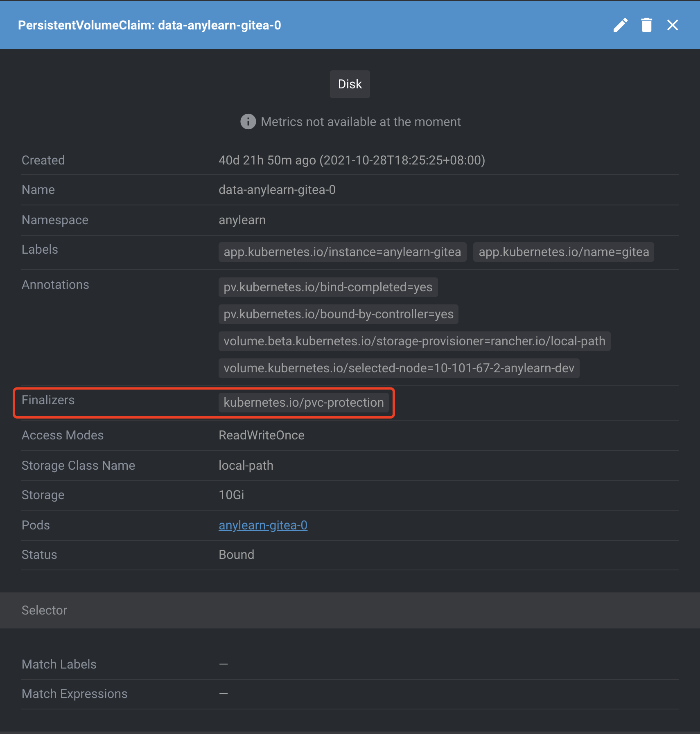The width and height of the screenshot is (700, 734).
Task: Click the kubernetes.io/pvc-protection finalizer badge
Action: point(303,403)
